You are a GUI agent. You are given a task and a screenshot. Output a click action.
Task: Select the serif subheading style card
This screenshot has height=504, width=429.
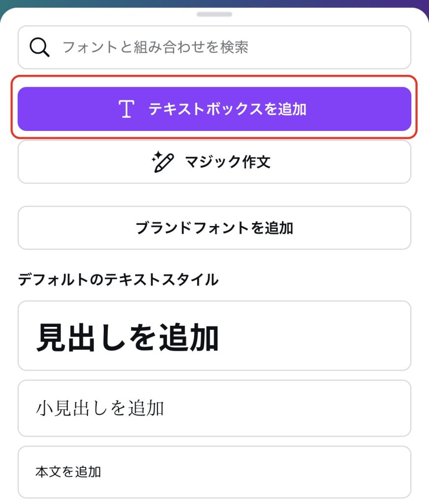click(214, 408)
